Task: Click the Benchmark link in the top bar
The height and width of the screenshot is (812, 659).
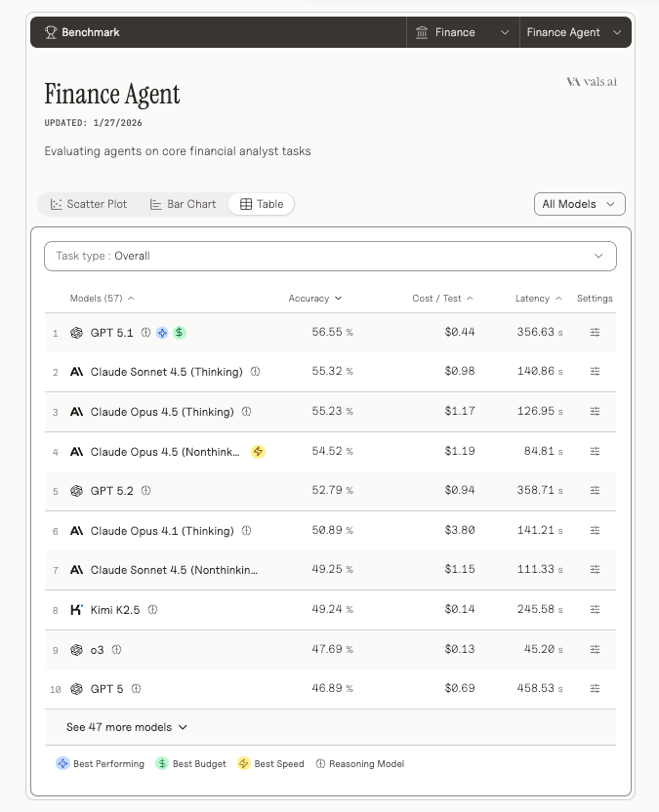Action: click(x=83, y=31)
